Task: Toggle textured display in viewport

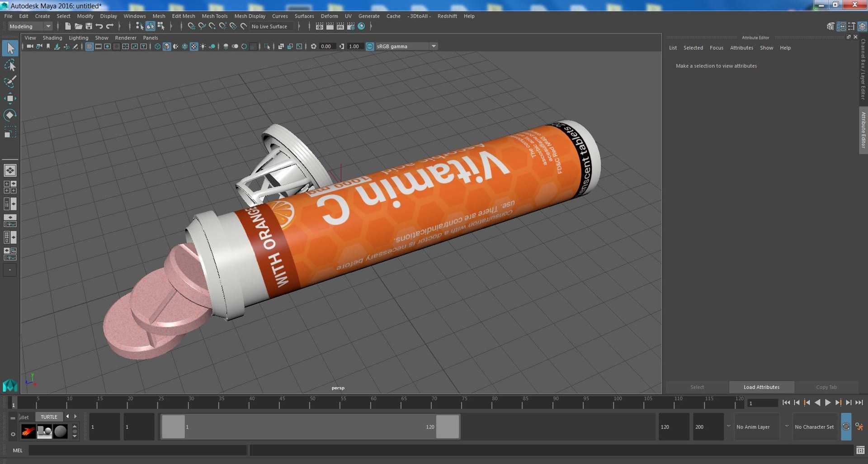Action: point(194,47)
